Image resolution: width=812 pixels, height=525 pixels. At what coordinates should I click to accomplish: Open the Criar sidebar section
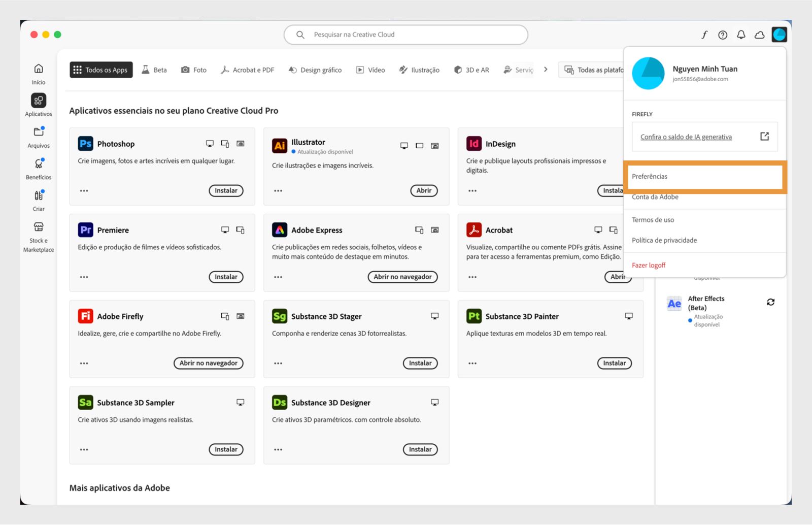tap(39, 201)
